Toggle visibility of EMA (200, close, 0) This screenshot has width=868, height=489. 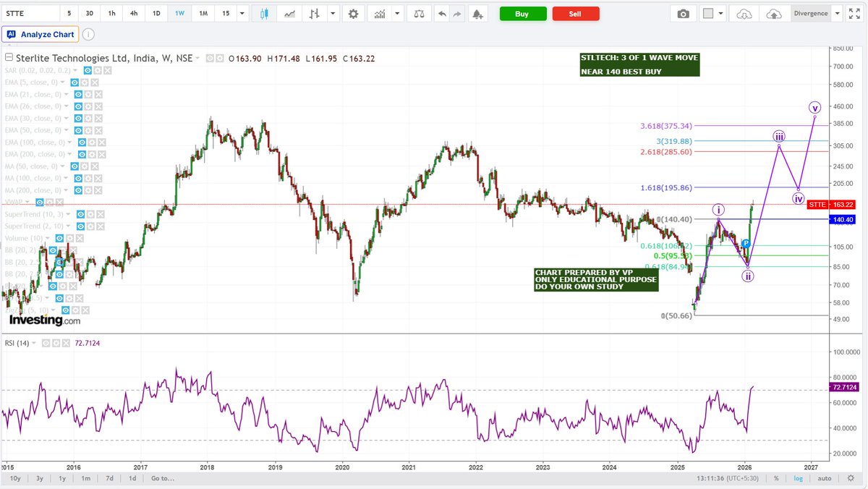click(83, 154)
